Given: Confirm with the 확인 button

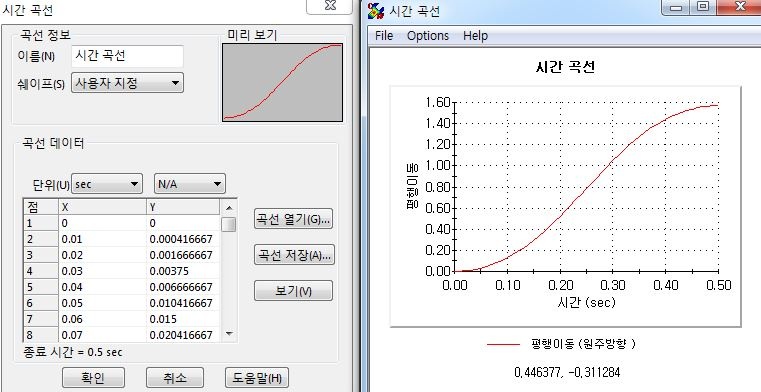Looking at the screenshot, I should [93, 377].
